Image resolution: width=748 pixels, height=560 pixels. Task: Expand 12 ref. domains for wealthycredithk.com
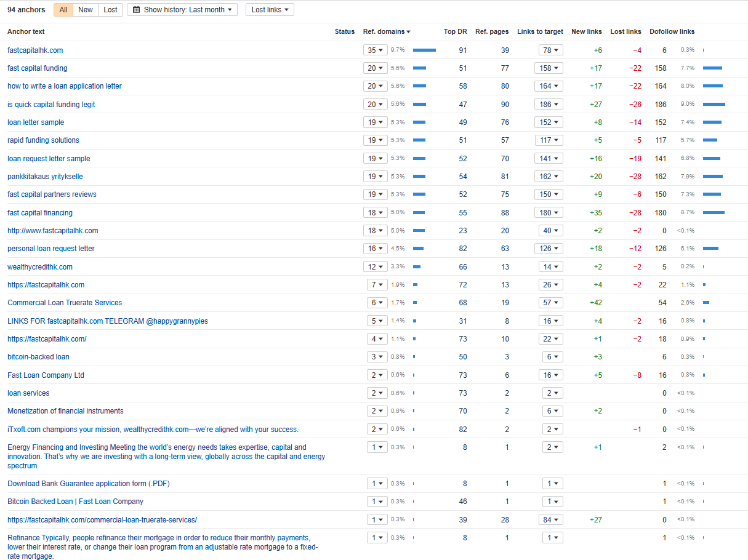(x=375, y=267)
